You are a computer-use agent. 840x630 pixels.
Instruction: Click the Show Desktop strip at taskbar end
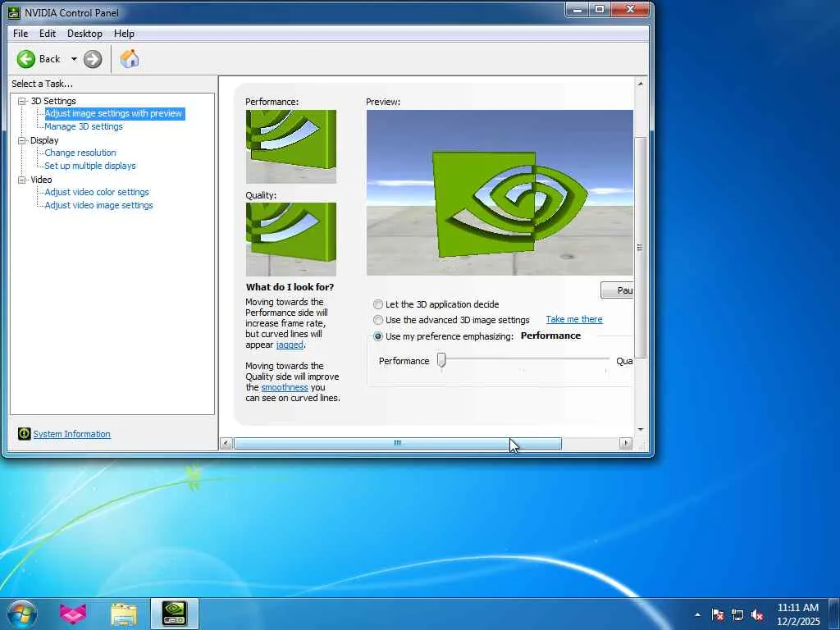(834, 614)
